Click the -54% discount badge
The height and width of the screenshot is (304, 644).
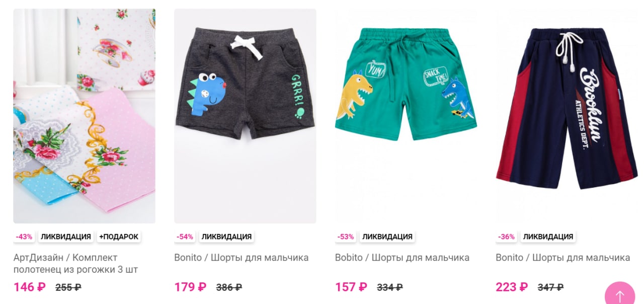pos(185,237)
